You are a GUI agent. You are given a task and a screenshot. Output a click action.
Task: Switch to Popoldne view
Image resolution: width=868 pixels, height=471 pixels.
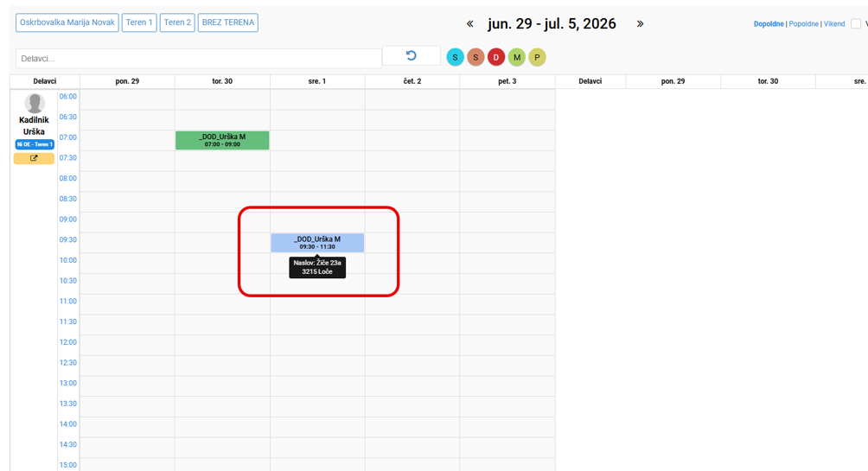[x=804, y=24]
